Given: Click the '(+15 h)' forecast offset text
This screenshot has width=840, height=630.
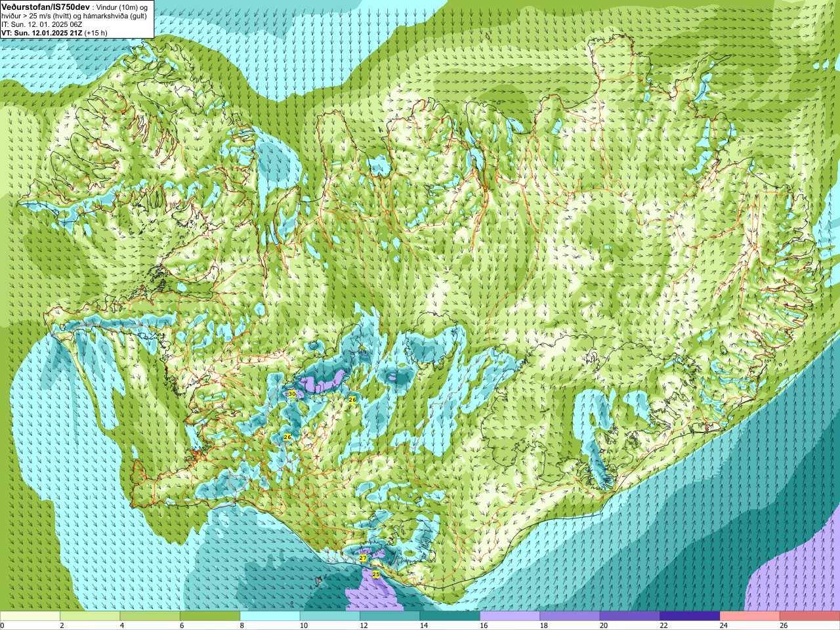Looking at the screenshot, I should (96, 33).
